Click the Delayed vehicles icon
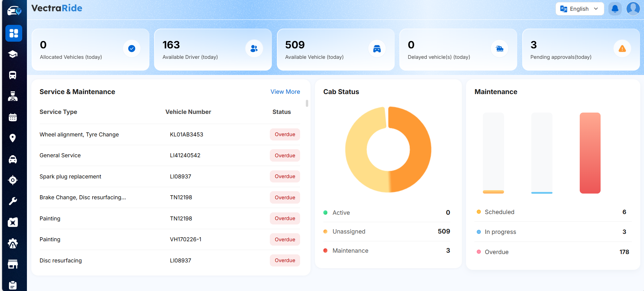 500,49
